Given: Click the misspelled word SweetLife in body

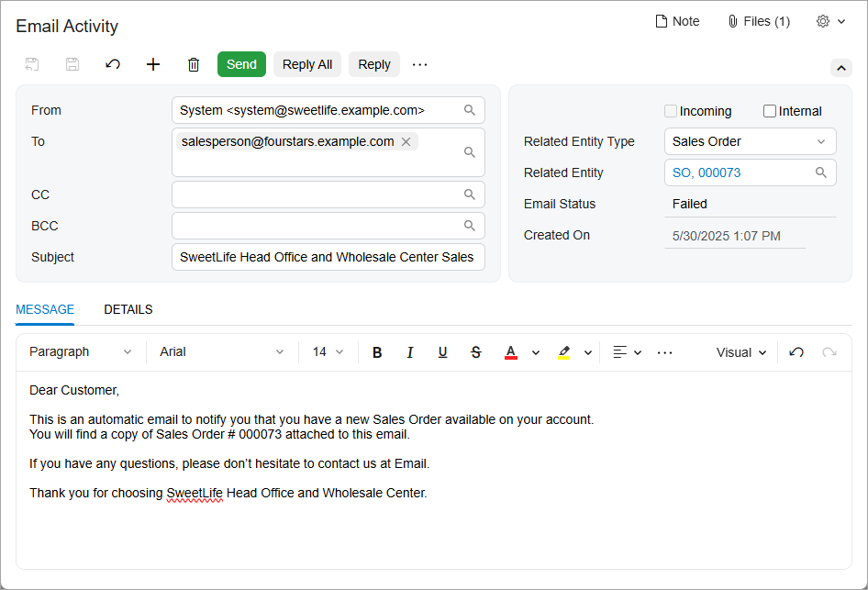Looking at the screenshot, I should pyautogui.click(x=195, y=493).
